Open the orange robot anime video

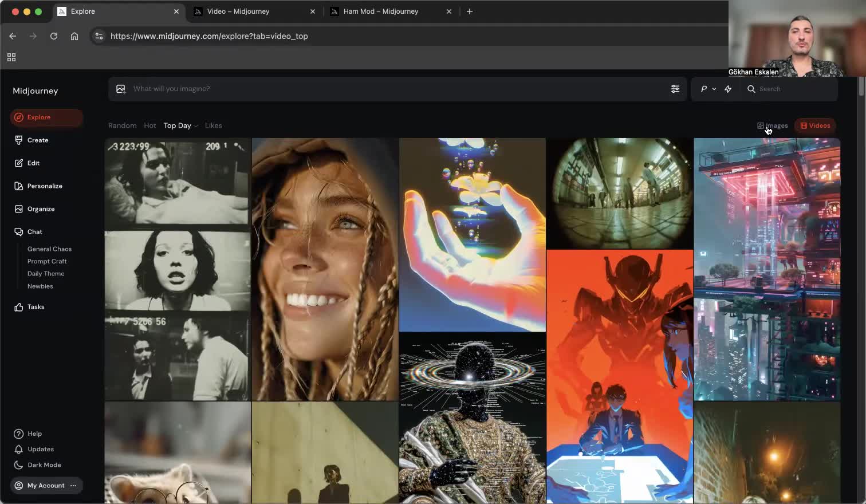620,377
